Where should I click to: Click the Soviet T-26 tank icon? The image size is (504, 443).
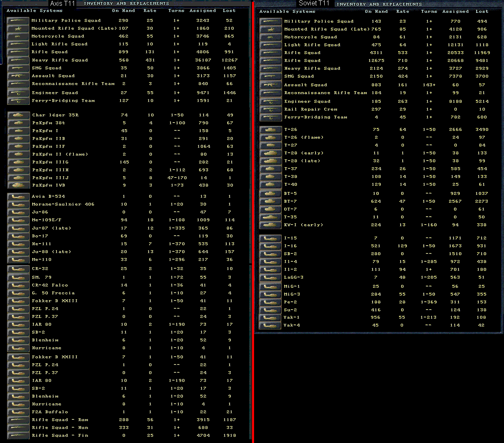[270, 129]
